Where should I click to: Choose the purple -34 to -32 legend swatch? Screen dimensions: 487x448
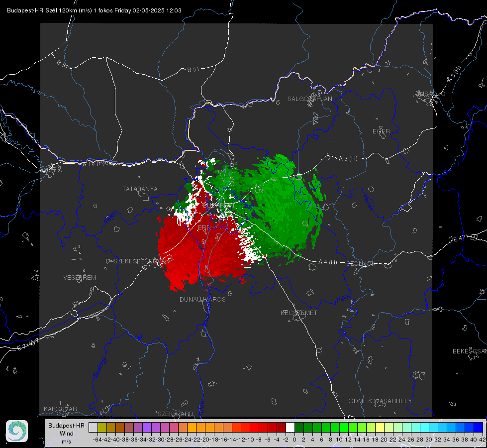tap(147, 427)
